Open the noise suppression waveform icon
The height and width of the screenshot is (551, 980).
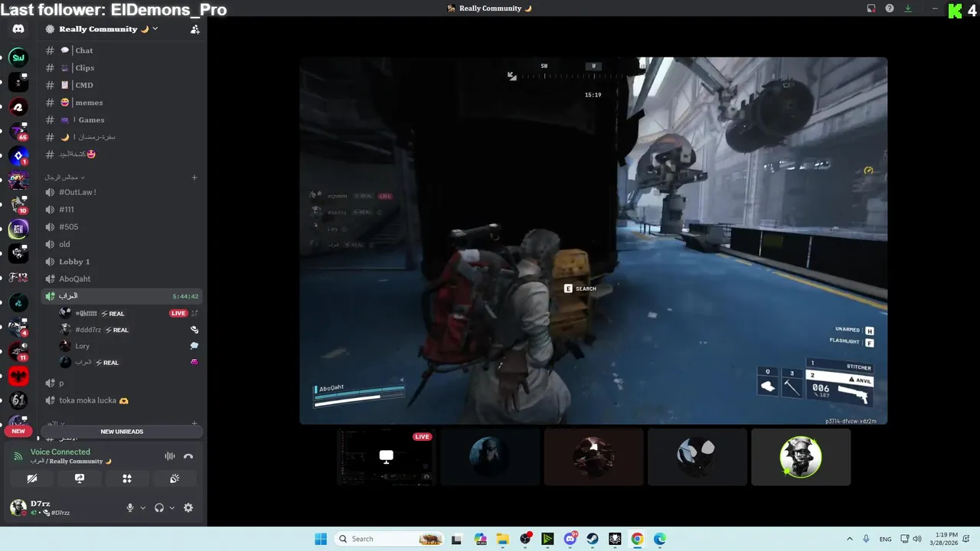[170, 456]
